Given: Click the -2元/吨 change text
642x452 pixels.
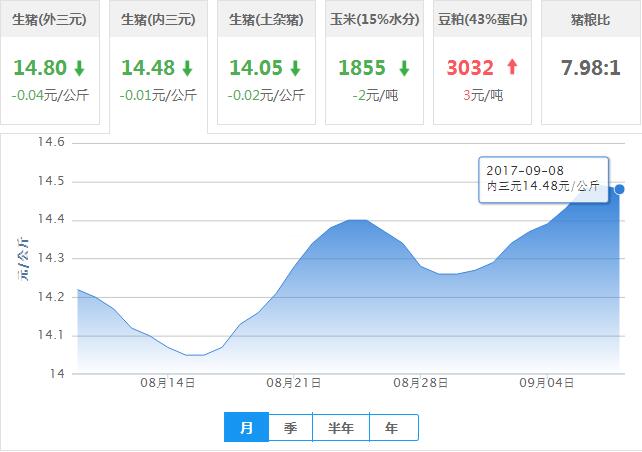Looking at the screenshot, I should pos(375,96).
